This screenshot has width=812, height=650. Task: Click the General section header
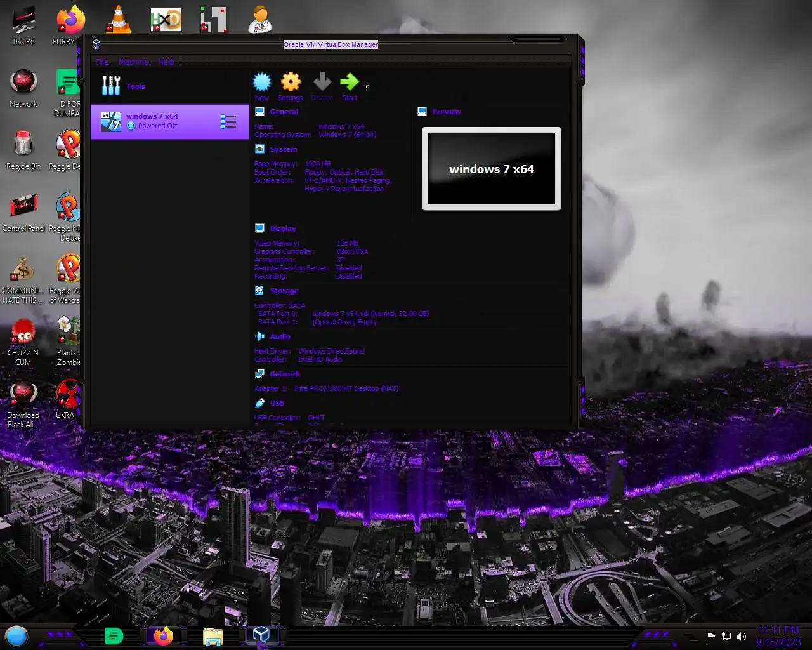(284, 112)
